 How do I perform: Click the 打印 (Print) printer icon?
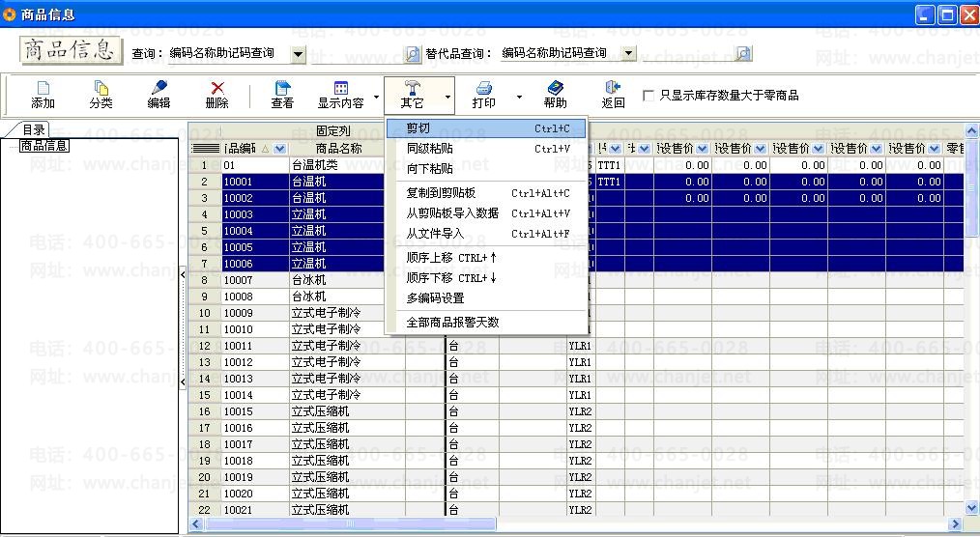[x=484, y=95]
